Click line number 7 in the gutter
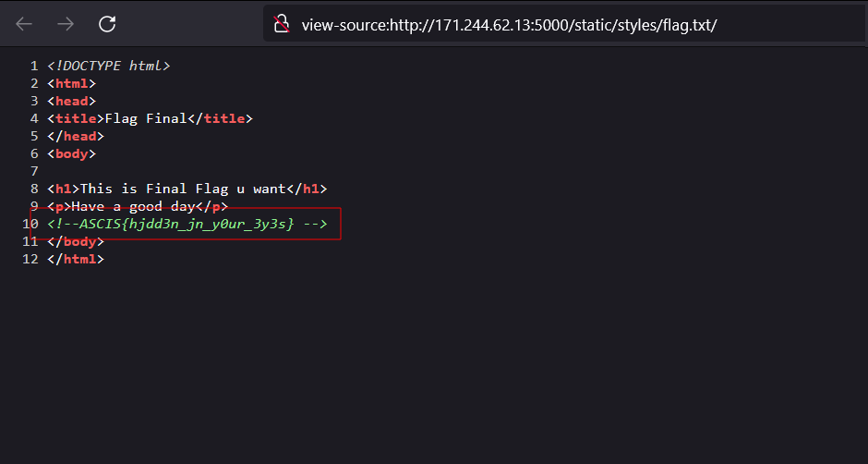This screenshot has width=868, height=464. click(34, 171)
